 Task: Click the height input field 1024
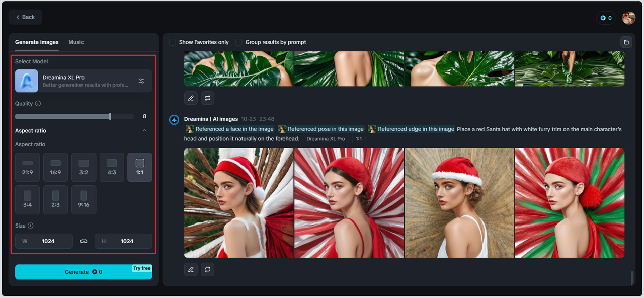pos(123,241)
